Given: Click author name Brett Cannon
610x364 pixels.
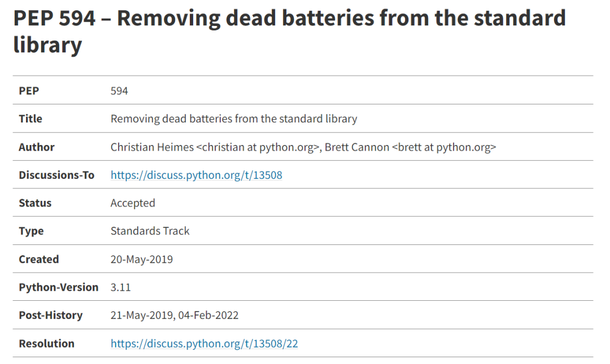Looking at the screenshot, I should (357, 147).
